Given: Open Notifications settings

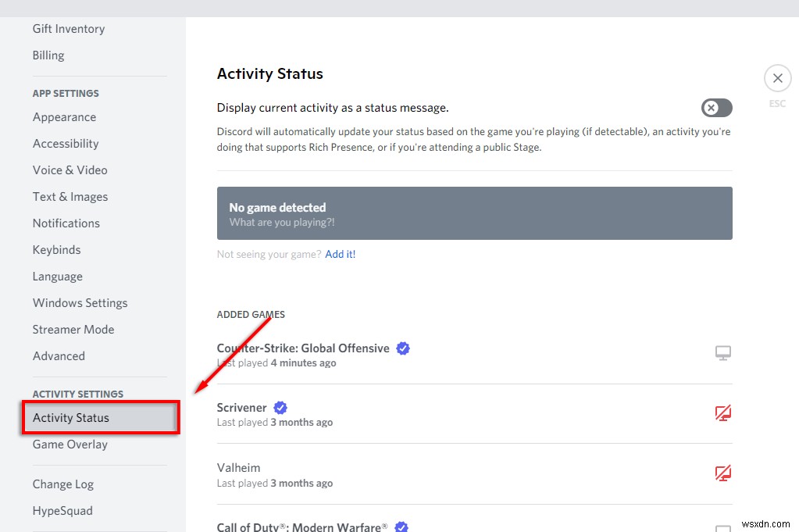Looking at the screenshot, I should [66, 223].
